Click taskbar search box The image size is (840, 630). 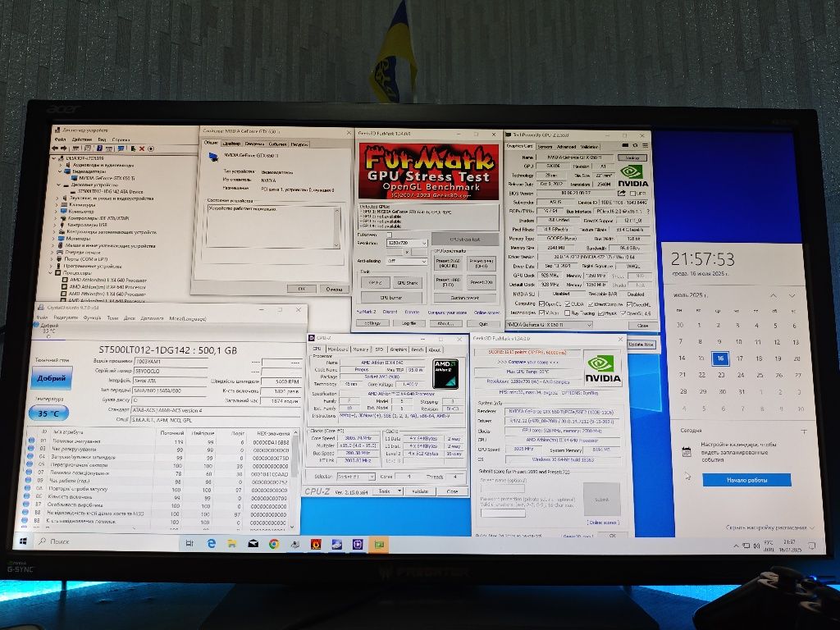tap(105, 541)
